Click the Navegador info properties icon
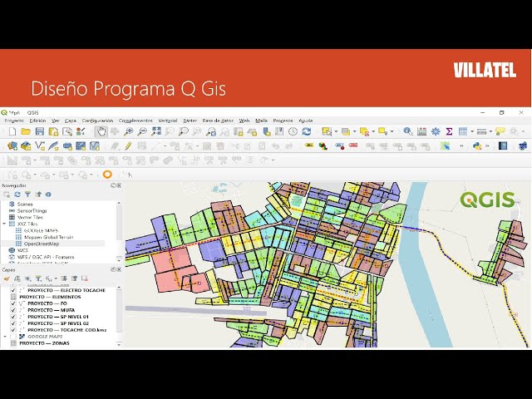532x399 pixels. 48,195
